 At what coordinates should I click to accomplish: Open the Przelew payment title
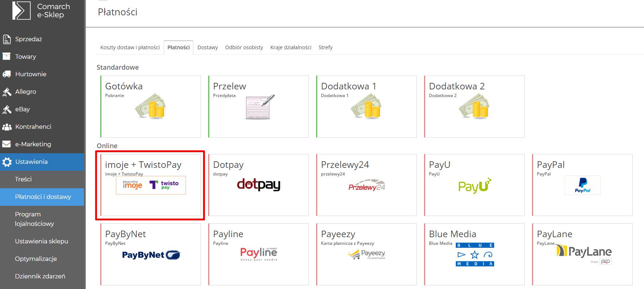pyautogui.click(x=229, y=86)
